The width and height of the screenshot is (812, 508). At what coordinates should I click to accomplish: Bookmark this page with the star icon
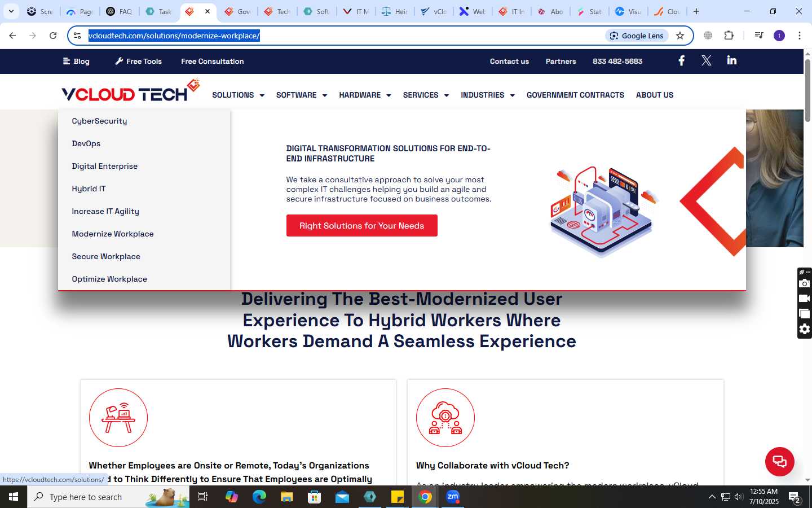pos(680,36)
